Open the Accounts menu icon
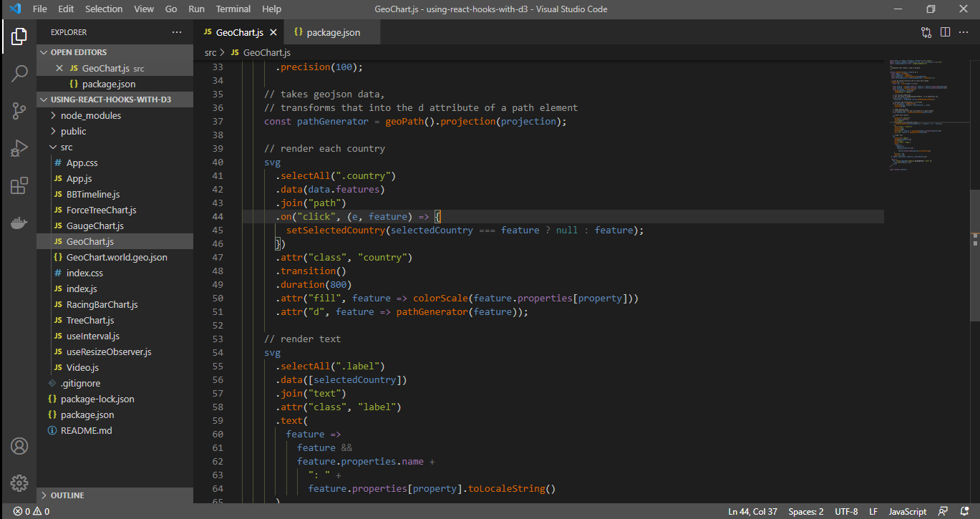980x519 pixels. click(x=19, y=446)
